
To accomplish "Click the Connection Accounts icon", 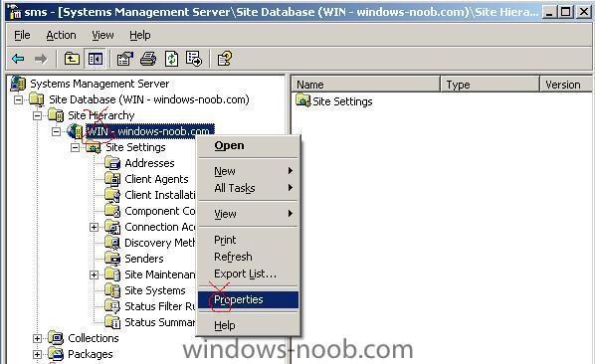I will 112,227.
